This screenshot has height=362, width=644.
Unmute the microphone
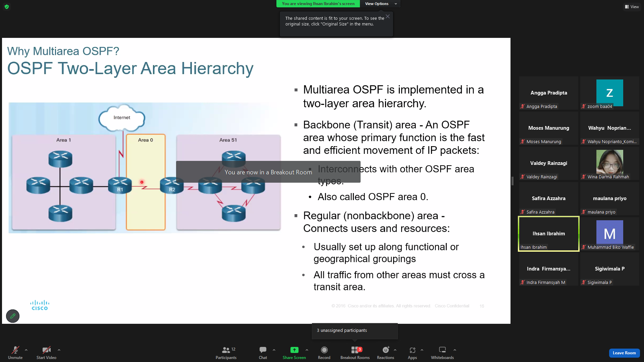(x=15, y=353)
